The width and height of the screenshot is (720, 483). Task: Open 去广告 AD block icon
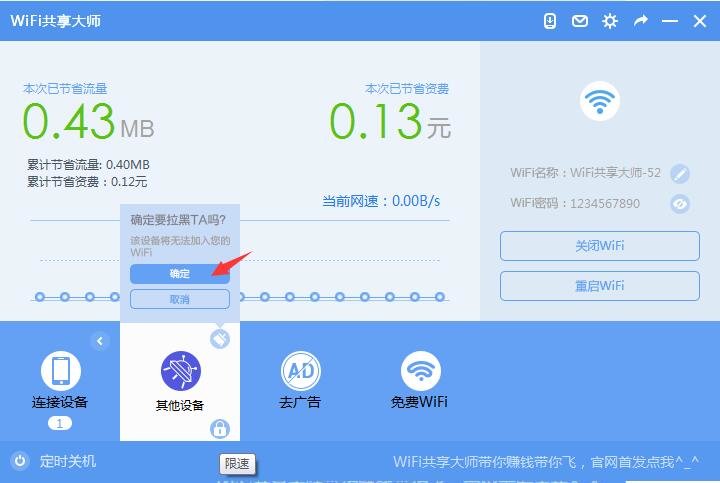click(301, 371)
